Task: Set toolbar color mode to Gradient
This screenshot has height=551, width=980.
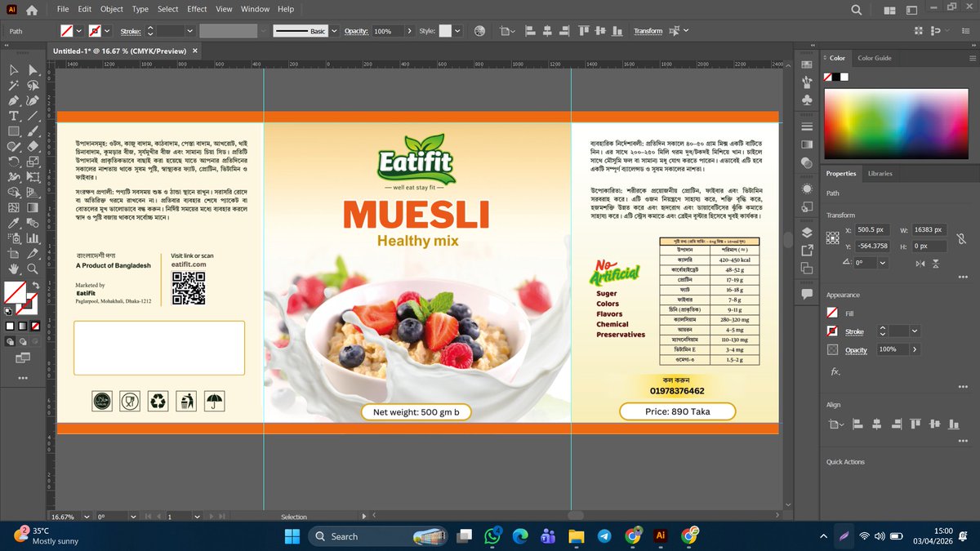Action: 23,326
